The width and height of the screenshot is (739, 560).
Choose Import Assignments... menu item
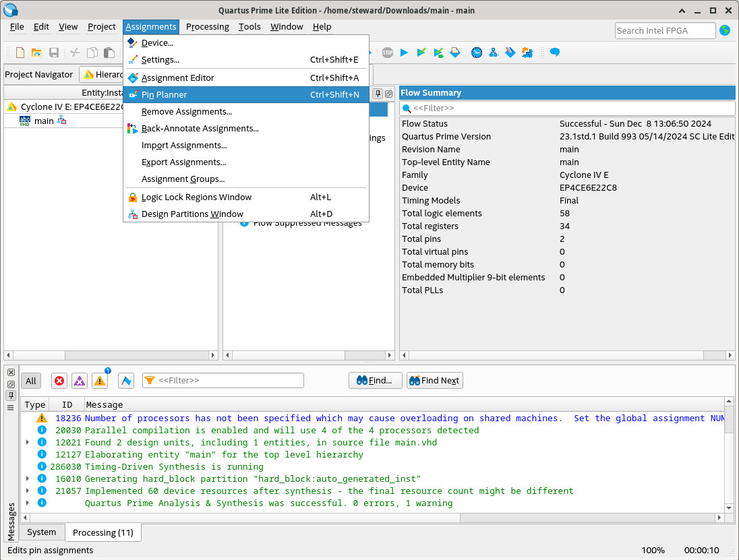click(x=245, y=146)
